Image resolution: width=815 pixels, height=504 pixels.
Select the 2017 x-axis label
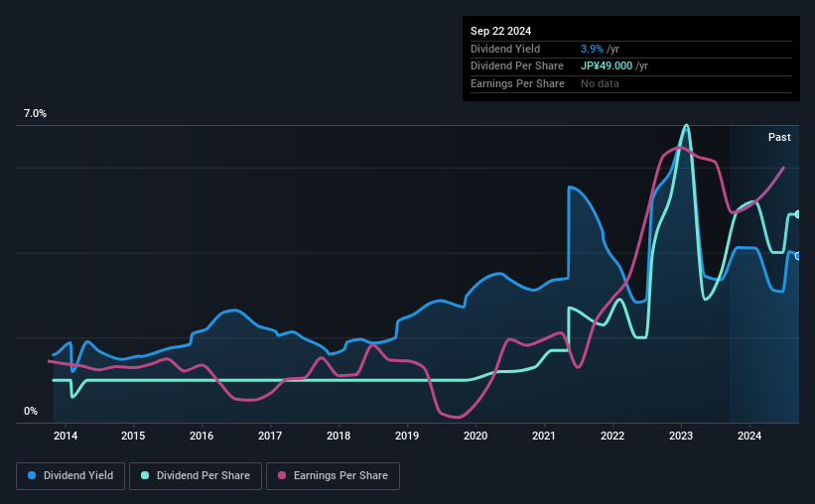270,436
